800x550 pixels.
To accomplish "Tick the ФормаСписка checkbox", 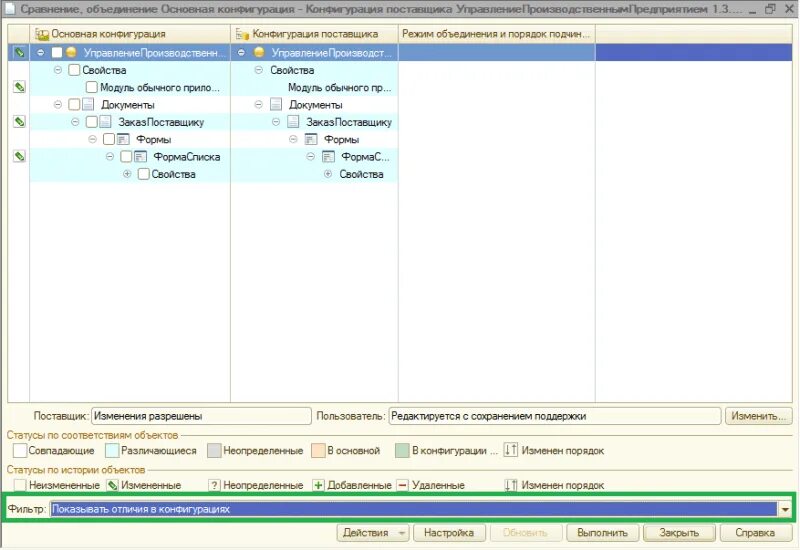I will [x=126, y=157].
